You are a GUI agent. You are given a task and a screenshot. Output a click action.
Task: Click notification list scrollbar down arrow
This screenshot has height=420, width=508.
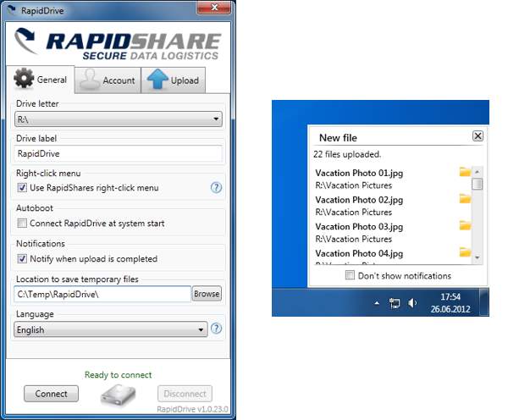coord(478,257)
